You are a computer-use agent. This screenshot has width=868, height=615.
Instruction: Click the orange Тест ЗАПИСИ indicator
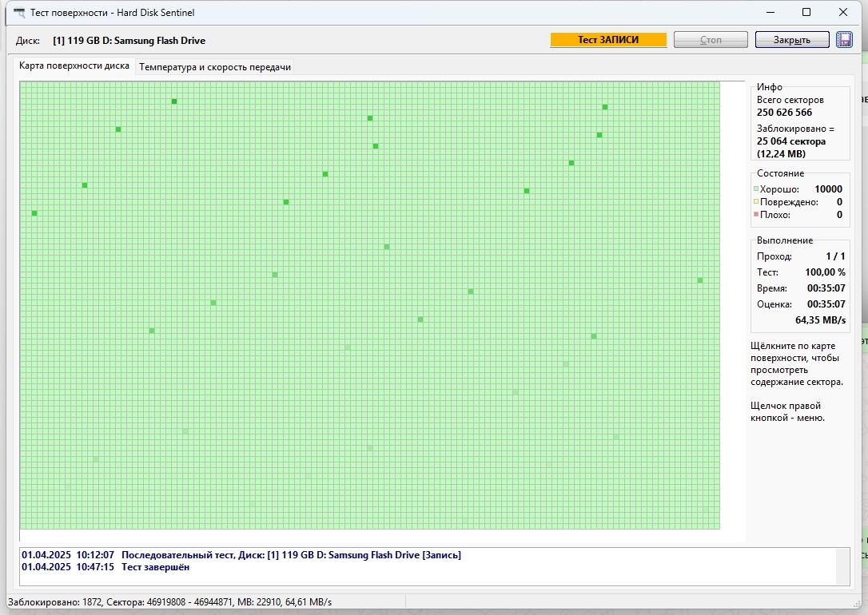(x=608, y=40)
